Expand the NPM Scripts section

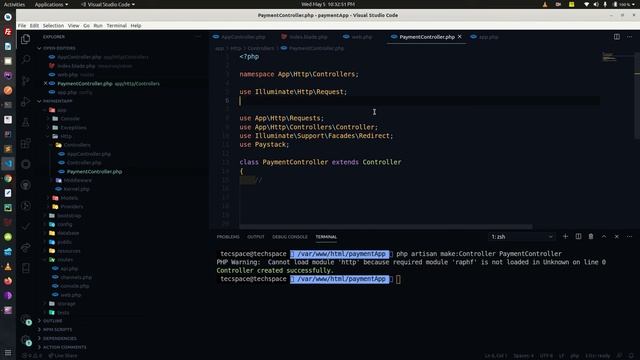(x=57, y=329)
